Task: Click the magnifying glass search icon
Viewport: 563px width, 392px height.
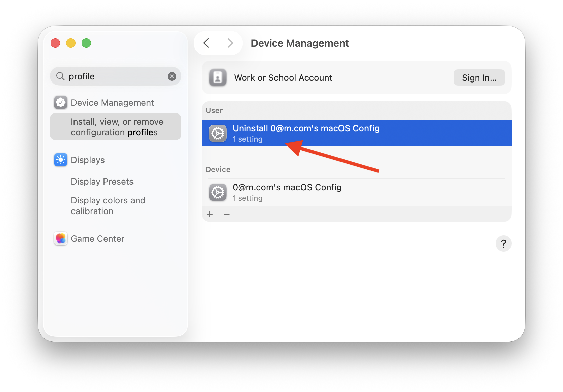Action: coord(60,76)
